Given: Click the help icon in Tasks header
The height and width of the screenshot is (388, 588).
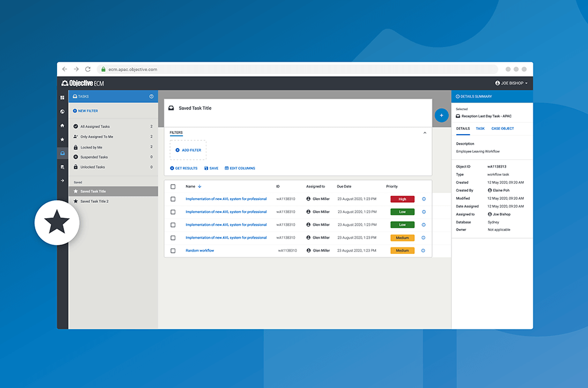Looking at the screenshot, I should pyautogui.click(x=151, y=96).
